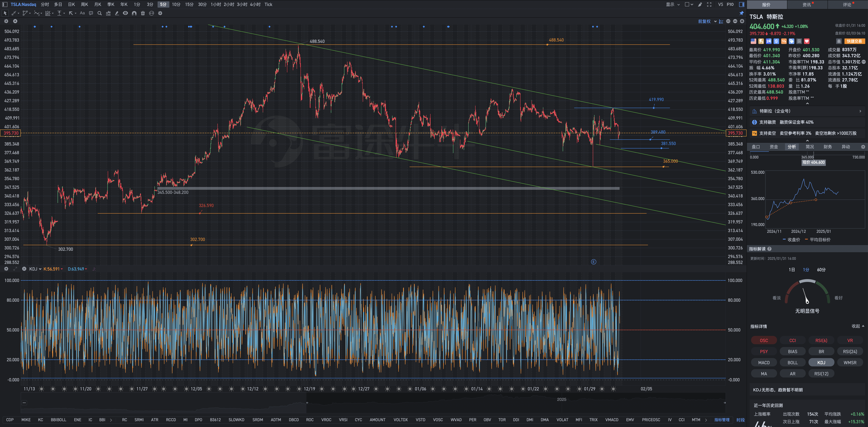Screen dimensions: 868x427
Task: Switch to the 日K timeframe
Action: tap(71, 4)
